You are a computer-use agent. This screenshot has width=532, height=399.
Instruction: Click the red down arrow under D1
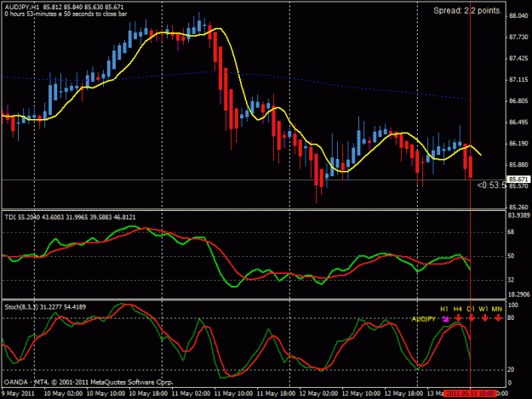[472, 318]
